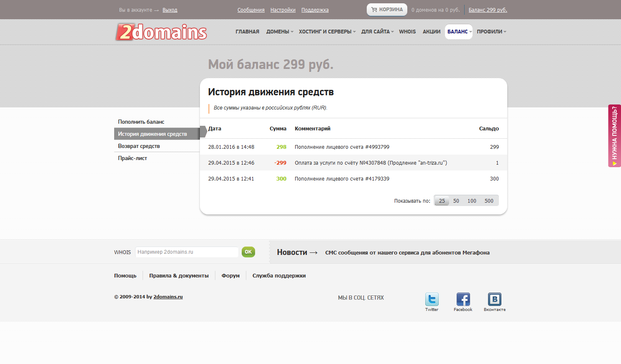Expand the Для сайта dropdown menu
The height and width of the screenshot is (364, 621).
pyautogui.click(x=378, y=32)
